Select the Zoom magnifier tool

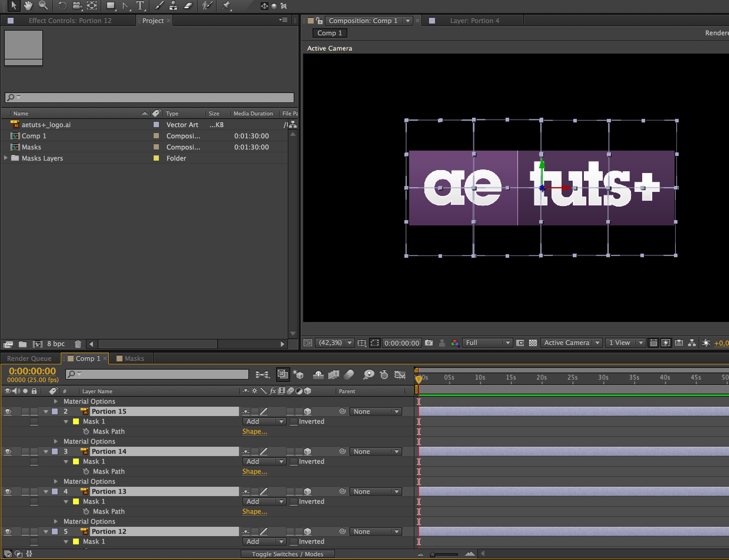pyautogui.click(x=43, y=5)
